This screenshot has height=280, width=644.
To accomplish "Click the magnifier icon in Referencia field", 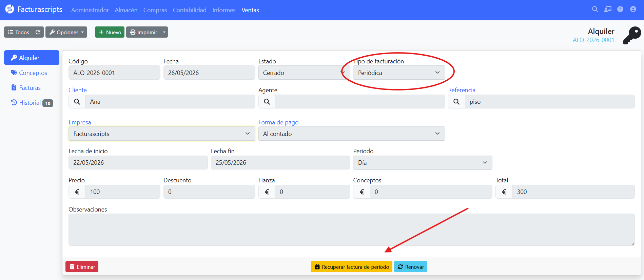I will 456,102.
